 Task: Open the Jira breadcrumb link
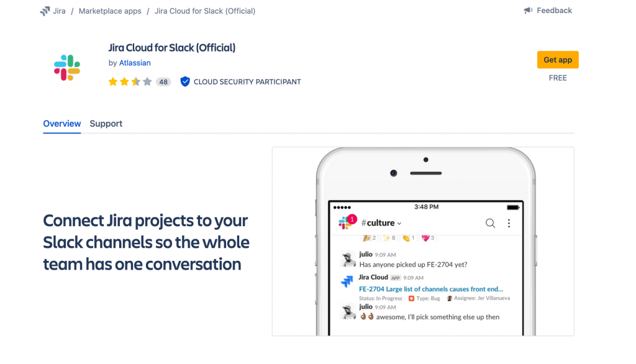[59, 11]
